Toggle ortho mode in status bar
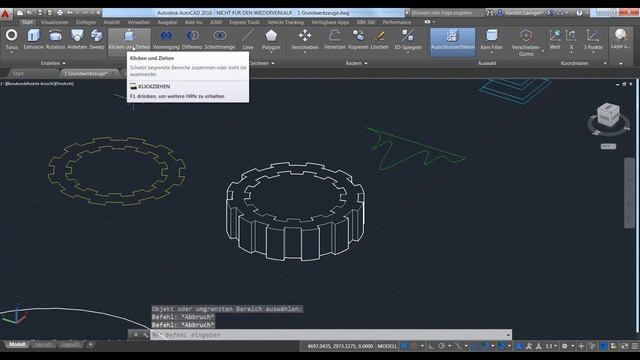Screen dimensions: 640x360 click(x=431, y=346)
